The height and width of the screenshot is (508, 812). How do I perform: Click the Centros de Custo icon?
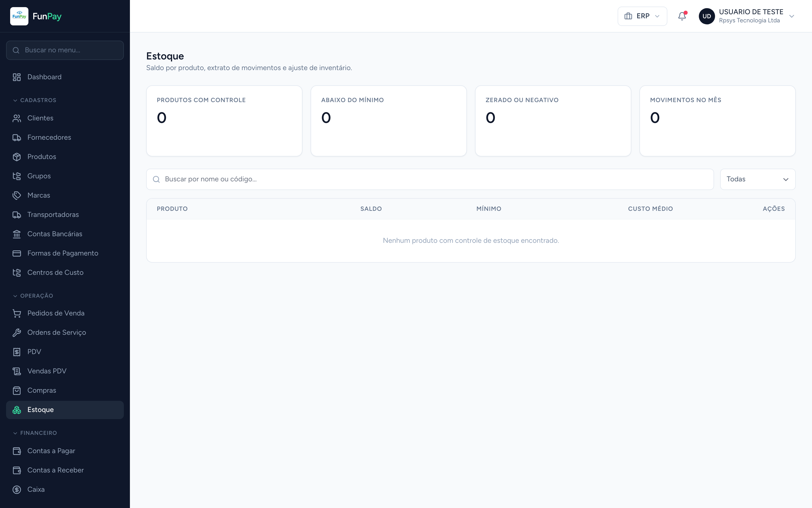click(17, 273)
